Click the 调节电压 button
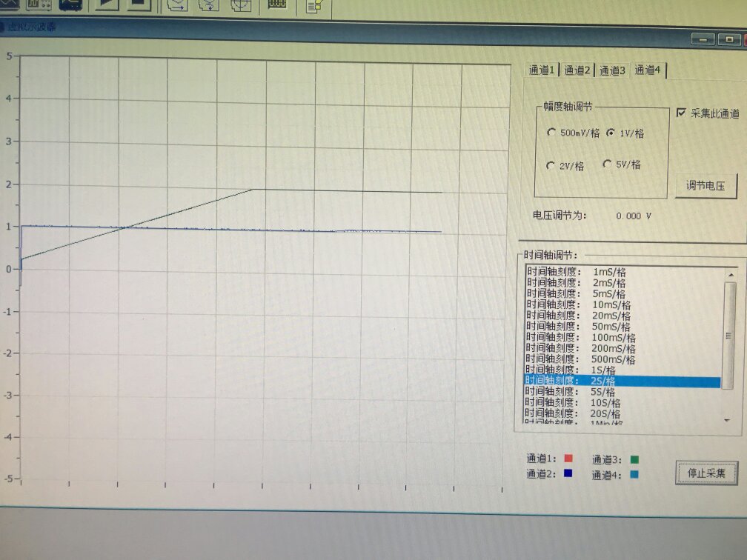747x560 pixels. point(705,185)
